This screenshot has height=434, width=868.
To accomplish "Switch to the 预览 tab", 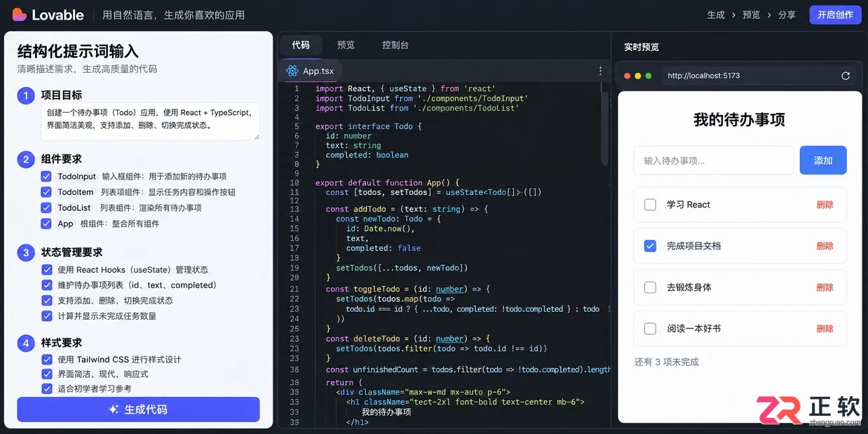I will pyautogui.click(x=346, y=45).
